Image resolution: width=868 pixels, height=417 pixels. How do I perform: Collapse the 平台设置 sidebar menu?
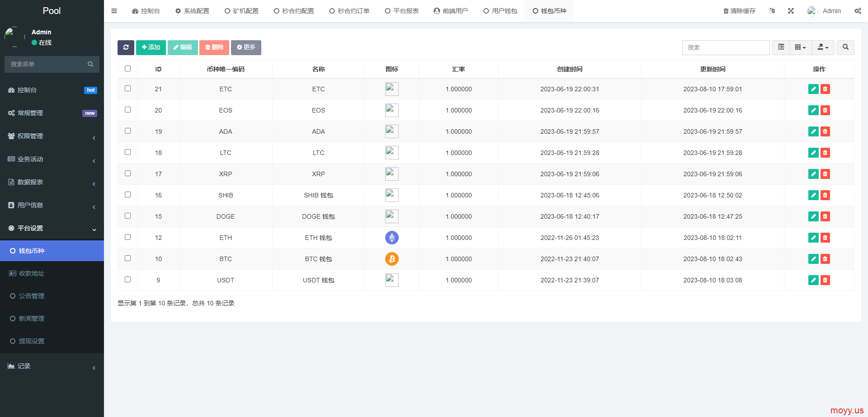(52, 229)
